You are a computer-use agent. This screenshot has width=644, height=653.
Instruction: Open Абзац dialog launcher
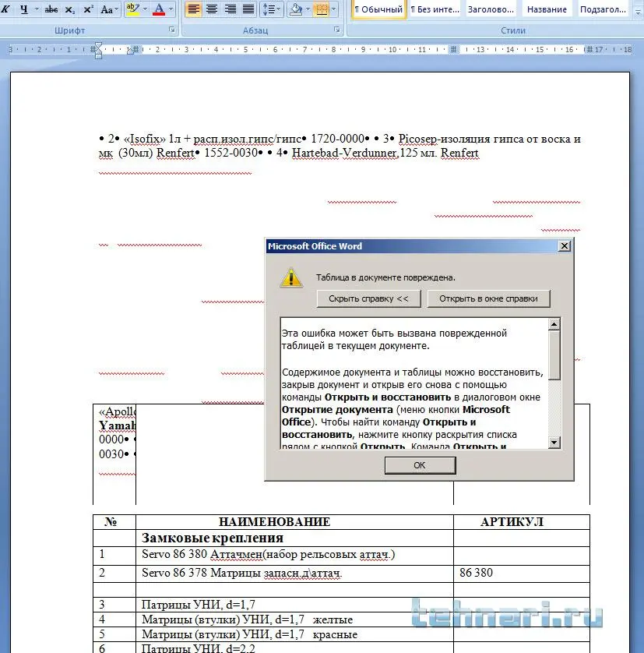point(336,30)
